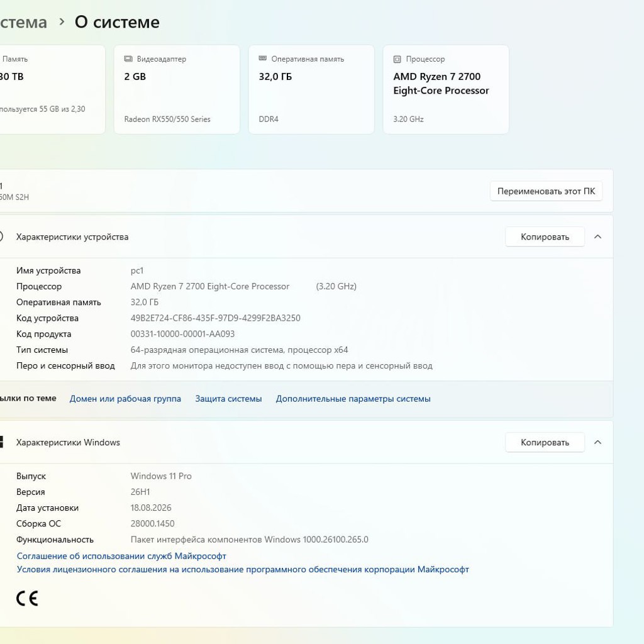
Task: Click device ID 49B2E724-CF86-435F-97D9-4299F2BA3250
Action: click(215, 318)
